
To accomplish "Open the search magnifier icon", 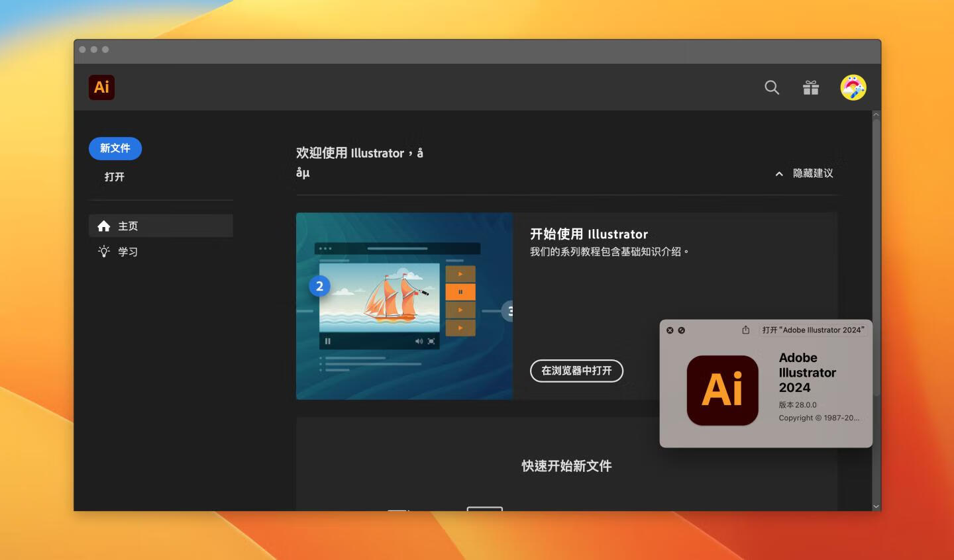I will click(x=772, y=87).
